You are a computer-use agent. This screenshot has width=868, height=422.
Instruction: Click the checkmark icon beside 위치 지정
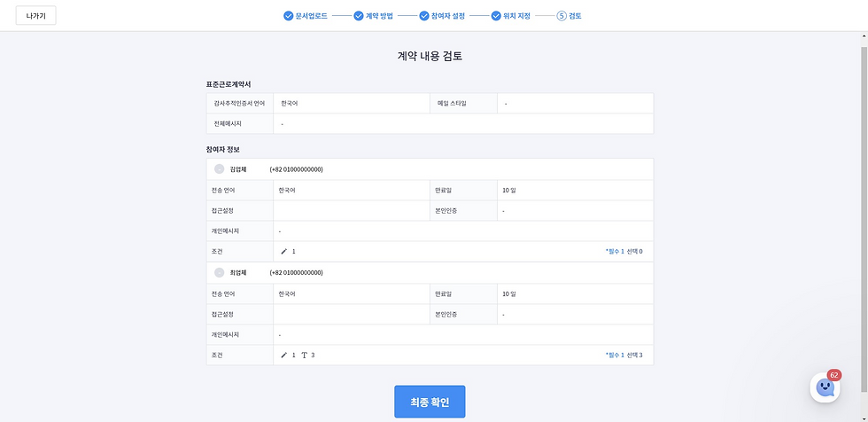click(496, 16)
